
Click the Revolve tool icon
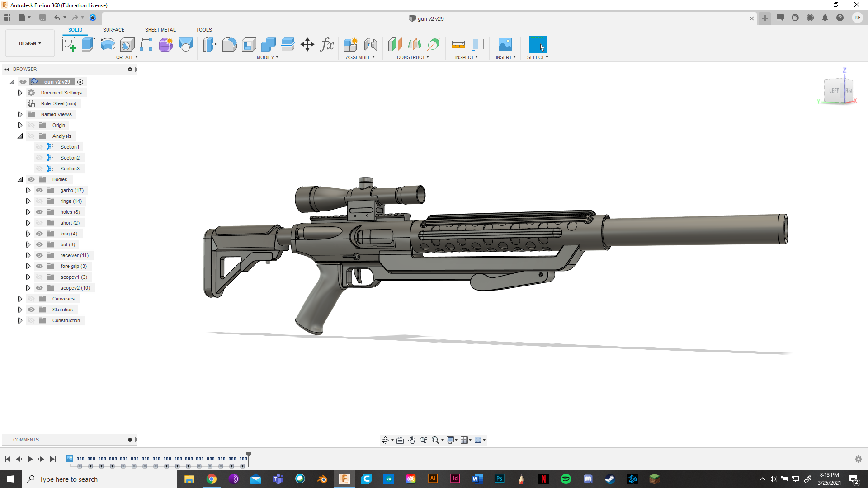click(108, 44)
